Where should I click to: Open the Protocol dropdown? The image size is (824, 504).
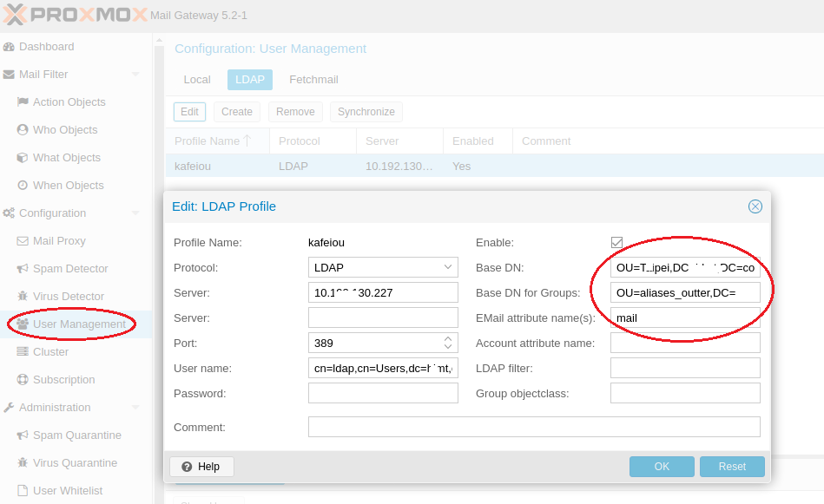click(448, 267)
